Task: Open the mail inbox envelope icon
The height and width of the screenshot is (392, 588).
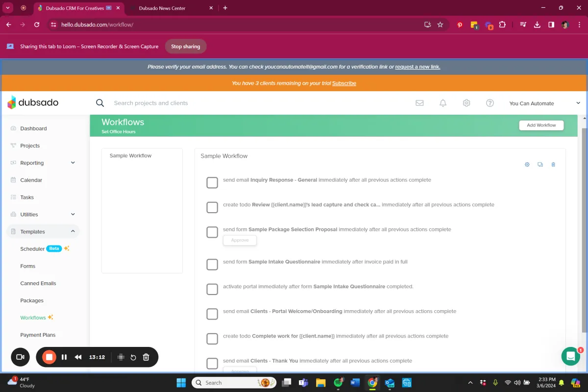Action: [x=419, y=103]
